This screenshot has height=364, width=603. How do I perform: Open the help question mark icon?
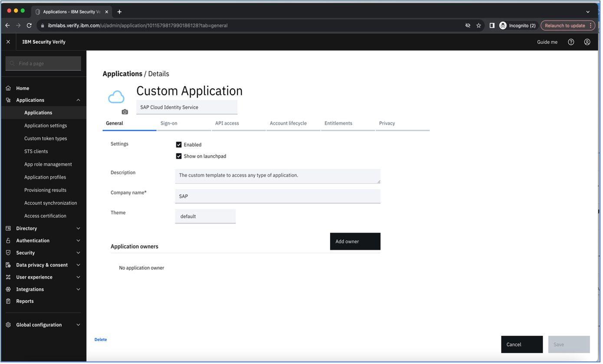pos(571,42)
